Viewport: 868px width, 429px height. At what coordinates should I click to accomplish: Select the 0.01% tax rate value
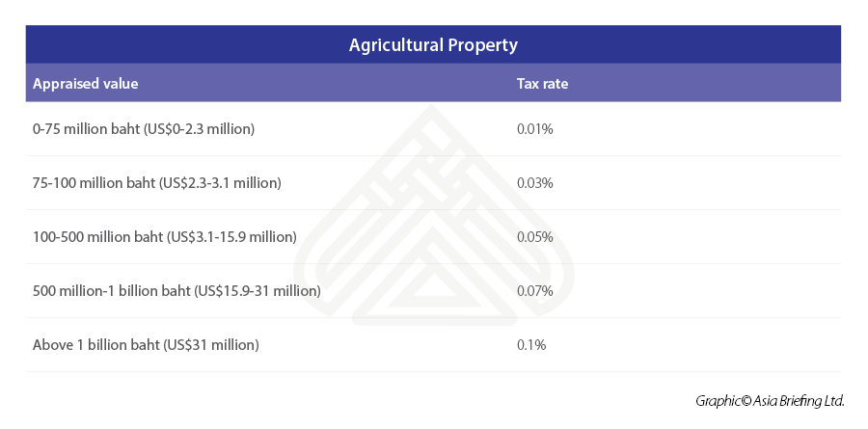coord(535,128)
